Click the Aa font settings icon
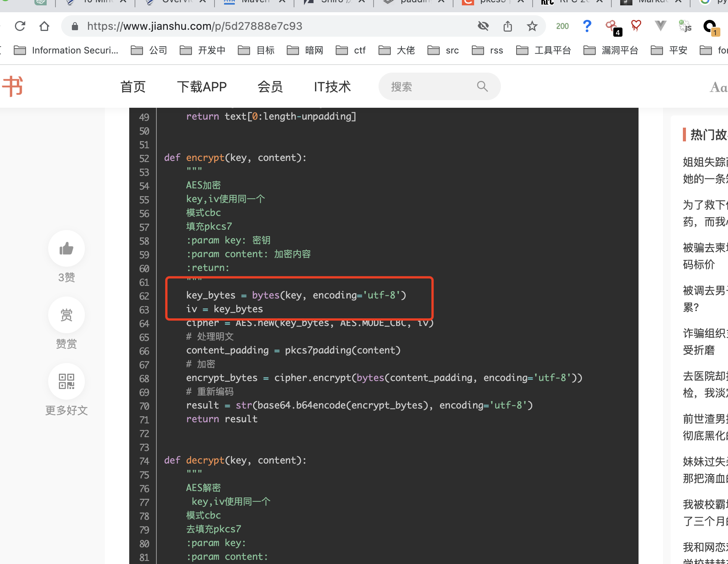The width and height of the screenshot is (728, 564). tap(719, 87)
